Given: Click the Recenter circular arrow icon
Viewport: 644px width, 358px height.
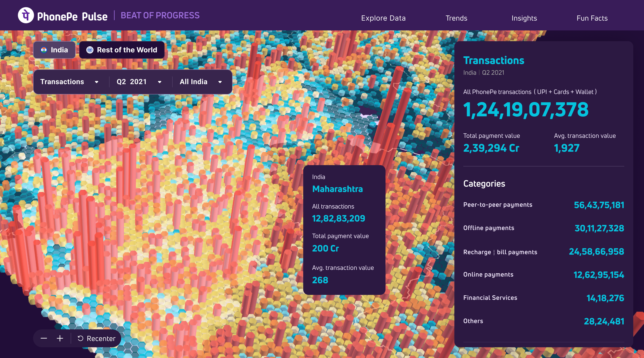Looking at the screenshot, I should click(80, 338).
